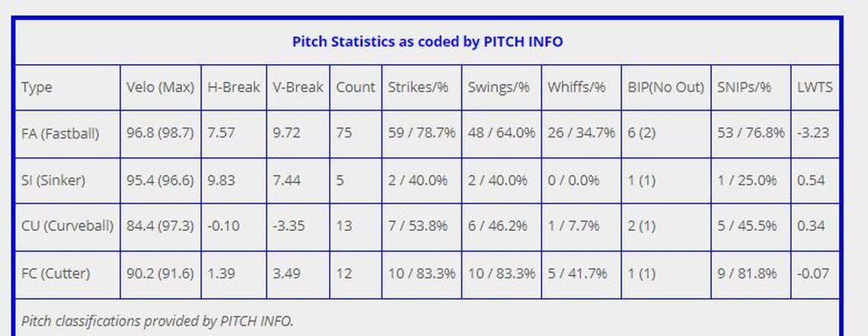Select the H-Break column header
Viewport: 868px width, 336px height.
tap(234, 87)
